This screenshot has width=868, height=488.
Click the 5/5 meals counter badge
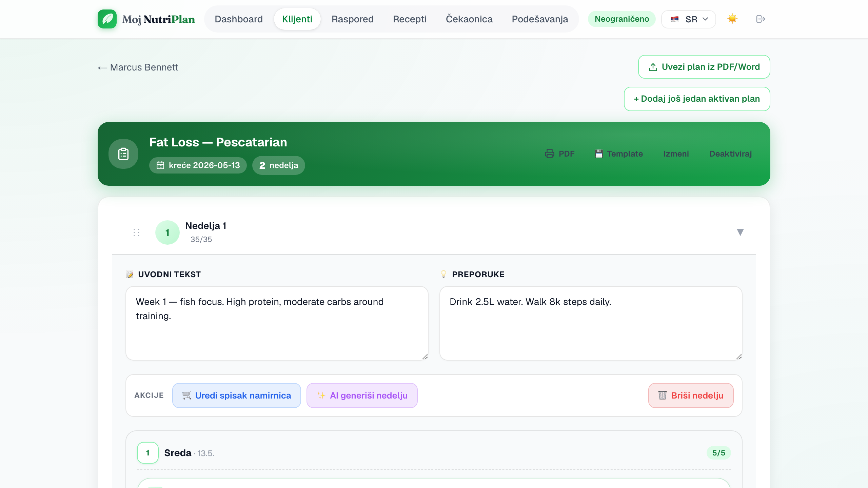[x=719, y=453]
